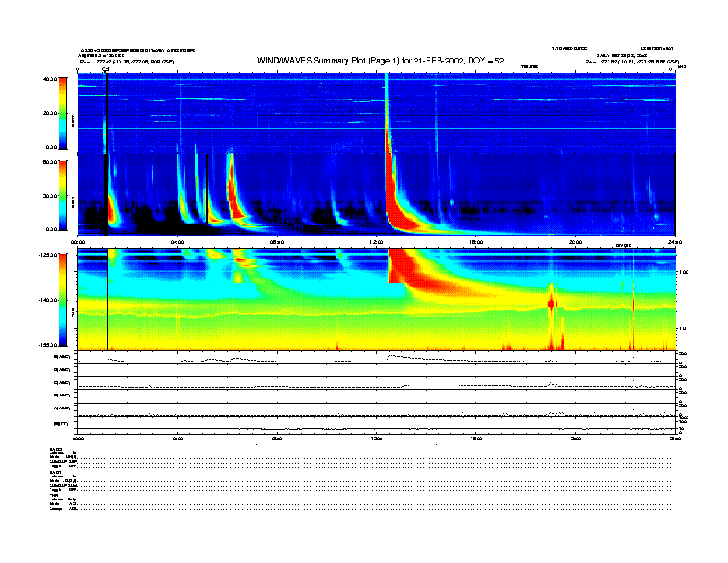
Task: Click the 10 frequency label beside TNR panel
Action: (682, 328)
